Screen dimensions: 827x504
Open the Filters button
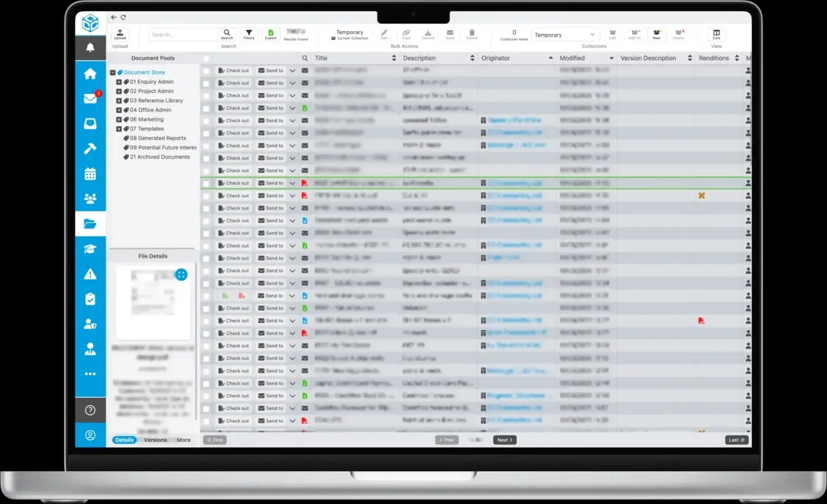249,35
